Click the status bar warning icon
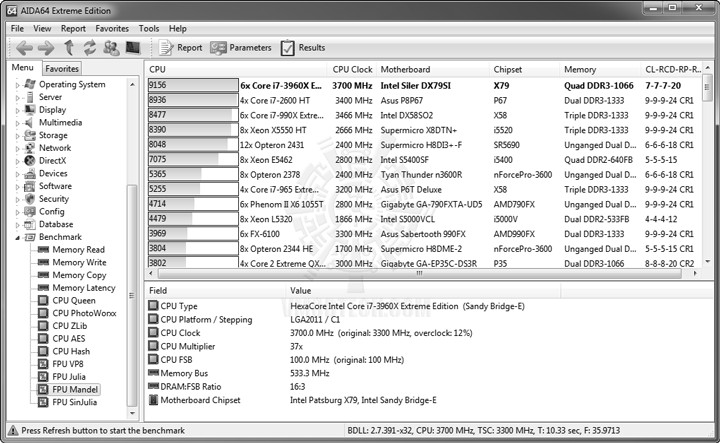Image resolution: width=720 pixels, height=443 pixels. pos(13,430)
